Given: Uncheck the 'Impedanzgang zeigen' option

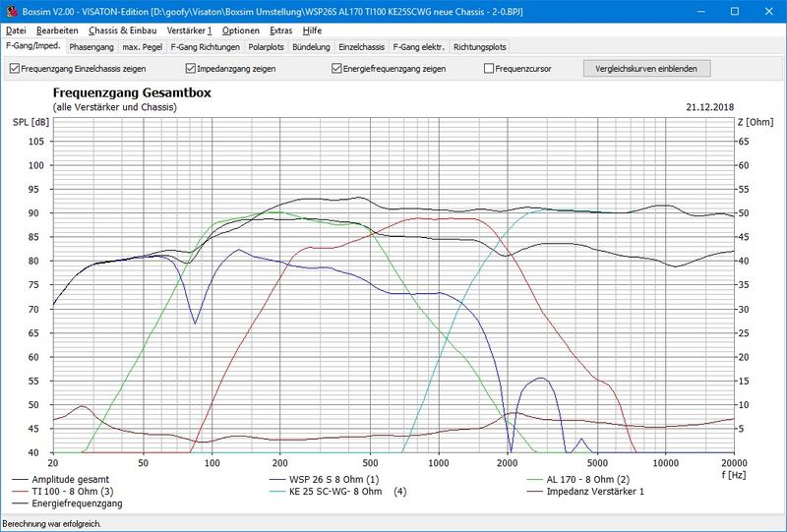Looking at the screenshot, I should 191,69.
